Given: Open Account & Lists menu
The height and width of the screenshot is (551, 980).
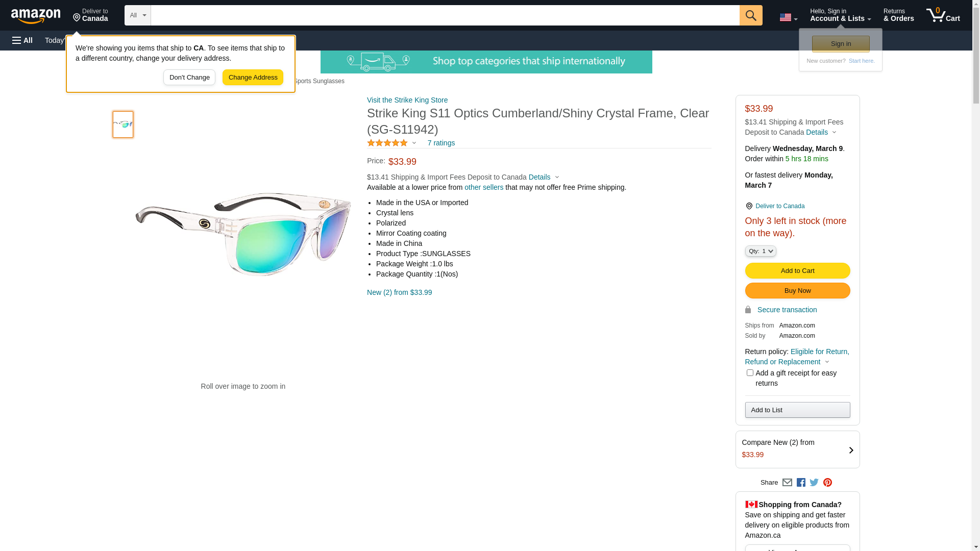Looking at the screenshot, I should pos(840,15).
